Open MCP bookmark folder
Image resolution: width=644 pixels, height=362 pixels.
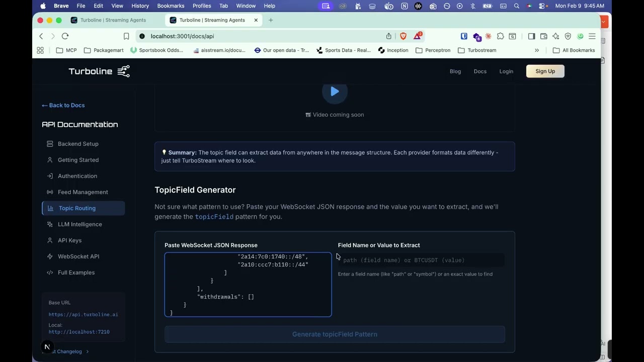(66, 50)
